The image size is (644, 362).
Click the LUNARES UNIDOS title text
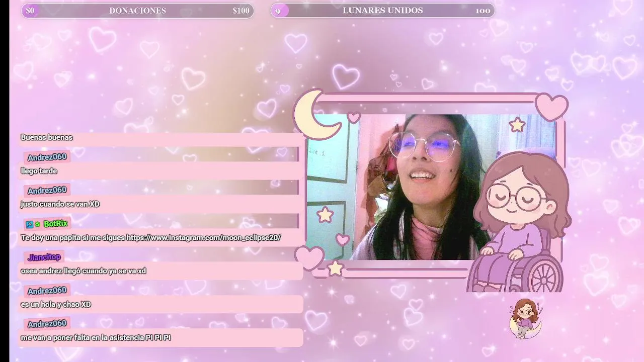[x=382, y=11]
